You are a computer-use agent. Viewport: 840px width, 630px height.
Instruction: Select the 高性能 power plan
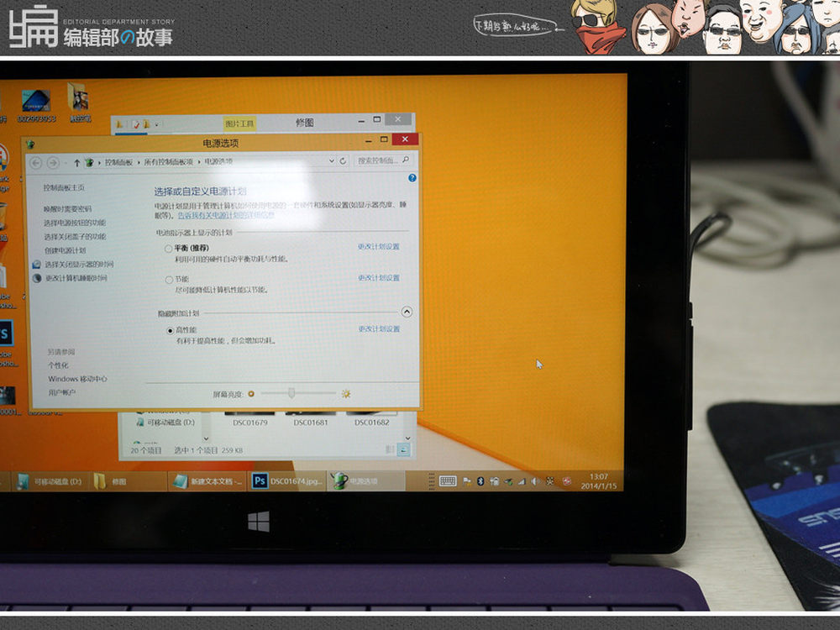click(170, 330)
